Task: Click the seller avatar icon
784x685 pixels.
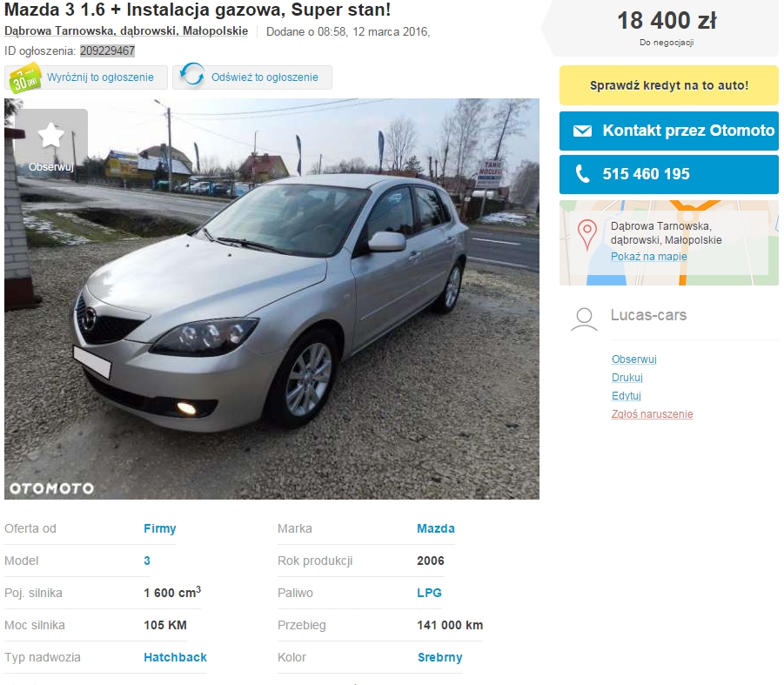Action: tap(584, 319)
